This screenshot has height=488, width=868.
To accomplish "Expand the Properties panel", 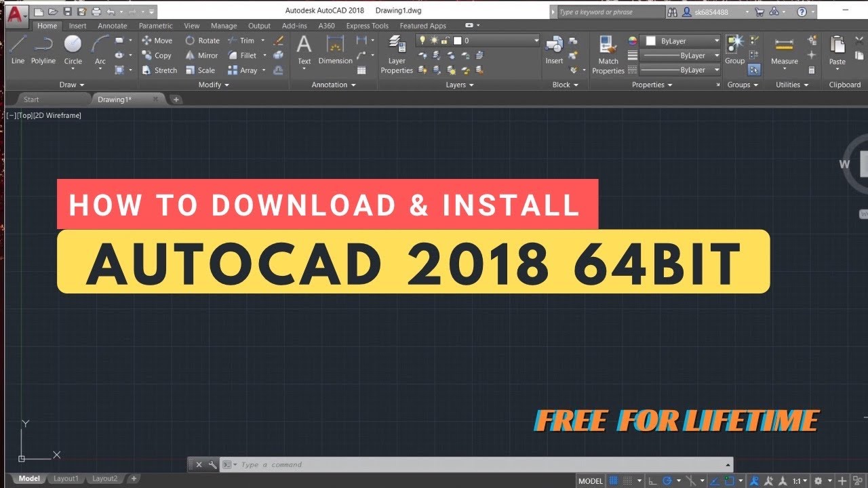I will pyautogui.click(x=652, y=85).
